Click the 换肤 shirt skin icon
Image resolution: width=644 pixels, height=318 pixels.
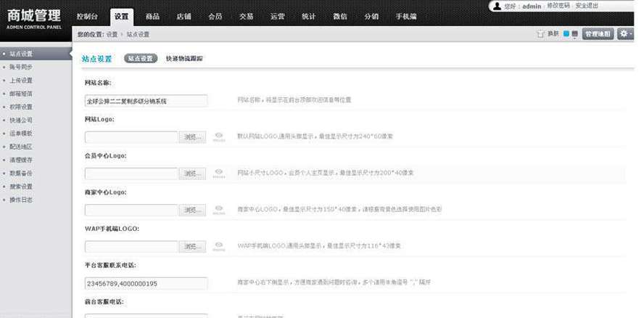point(540,34)
